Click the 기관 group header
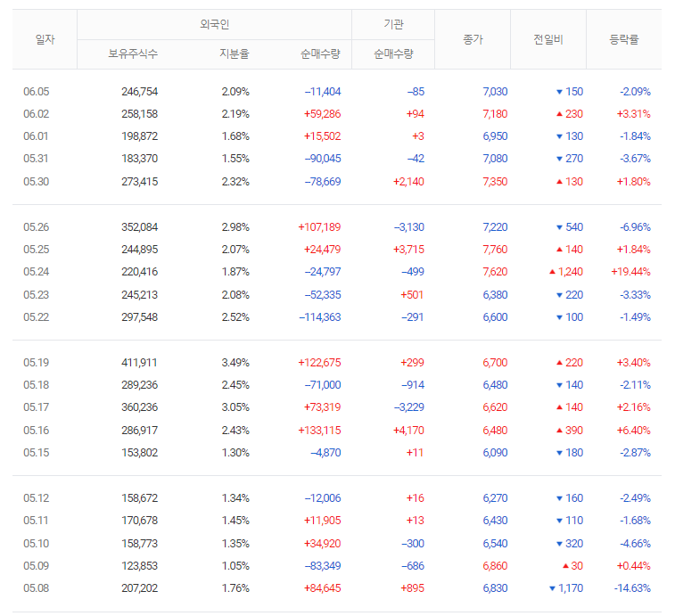This screenshot has height=616, width=675. click(x=393, y=24)
